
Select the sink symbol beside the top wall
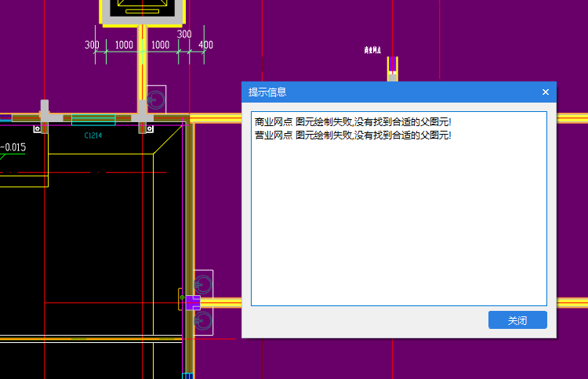click(156, 99)
